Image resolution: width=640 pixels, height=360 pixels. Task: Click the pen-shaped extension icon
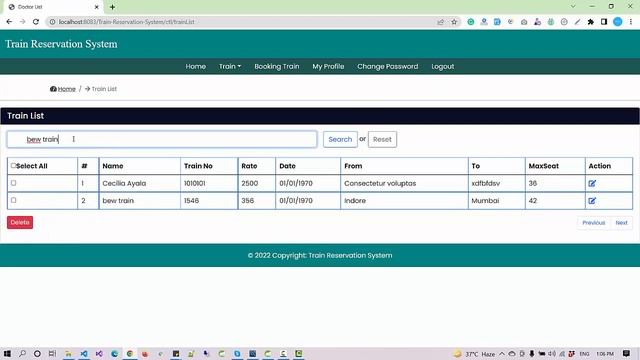coord(577,22)
